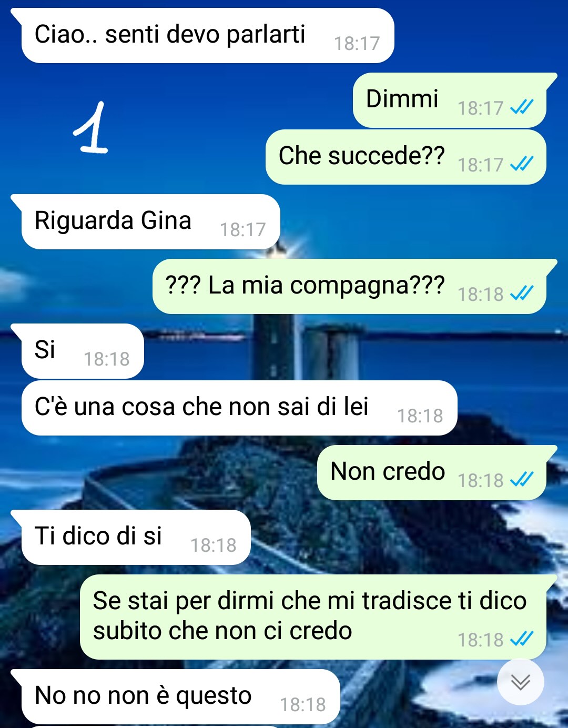Tap the handwritten number 1 annotation
Image resolution: width=568 pixels, height=728 pixels.
(90, 128)
